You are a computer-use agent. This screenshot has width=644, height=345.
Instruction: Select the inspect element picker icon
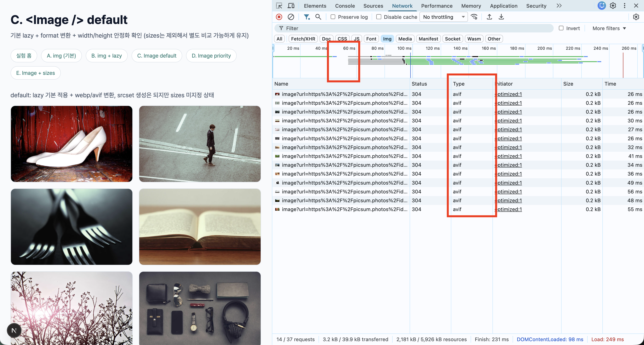click(279, 6)
